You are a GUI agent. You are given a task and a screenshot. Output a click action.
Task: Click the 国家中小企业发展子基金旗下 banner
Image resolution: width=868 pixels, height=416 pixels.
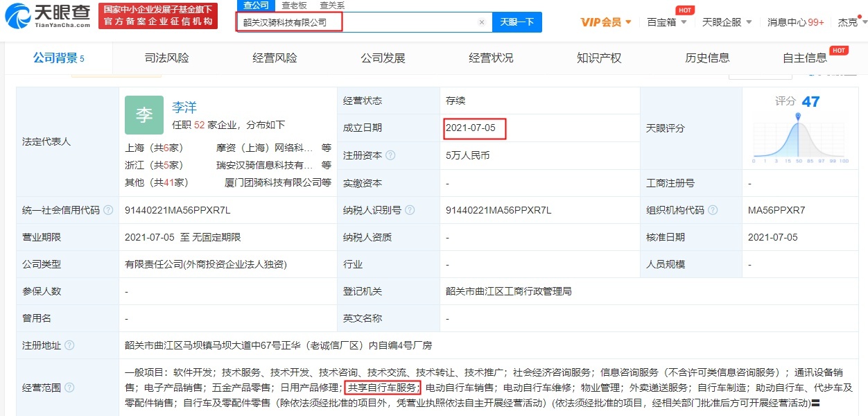point(157,16)
